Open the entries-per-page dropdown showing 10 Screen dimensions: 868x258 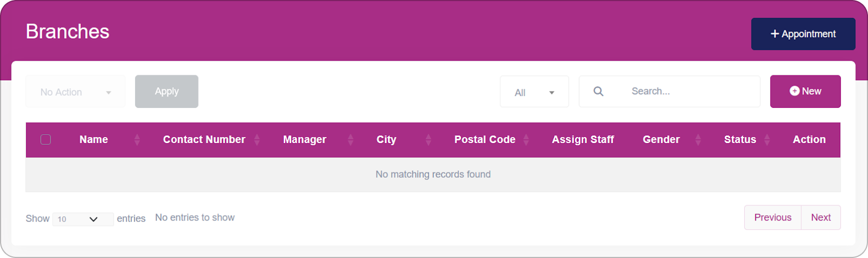coord(83,219)
